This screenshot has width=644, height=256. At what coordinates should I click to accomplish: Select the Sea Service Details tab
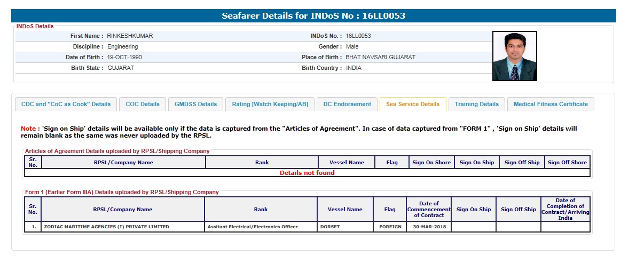pos(412,104)
